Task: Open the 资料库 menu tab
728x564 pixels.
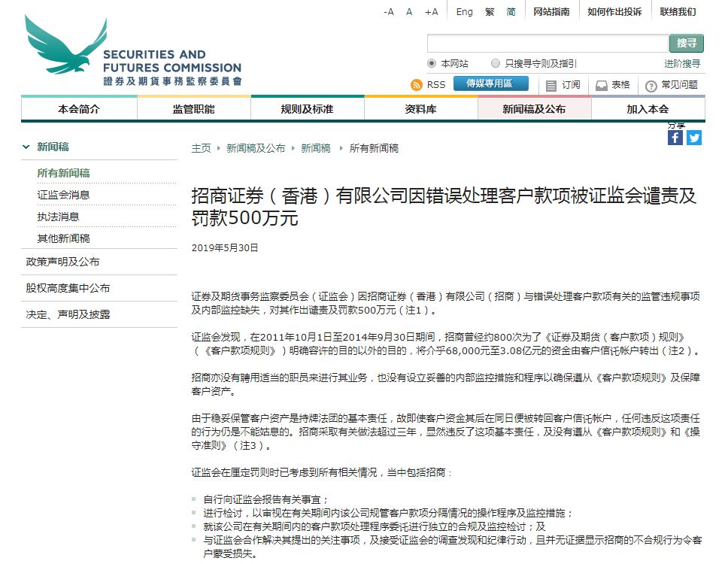Action: coord(420,109)
